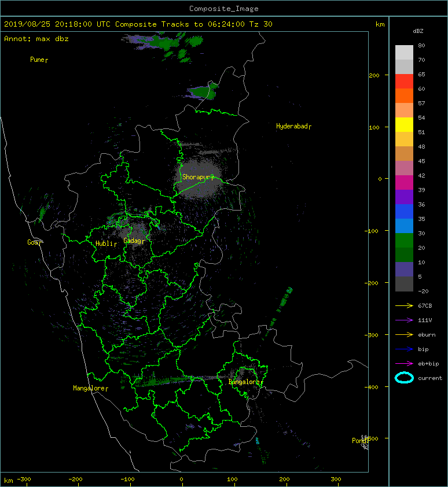Click the horizontal axis 300 km tick label

[336, 479]
